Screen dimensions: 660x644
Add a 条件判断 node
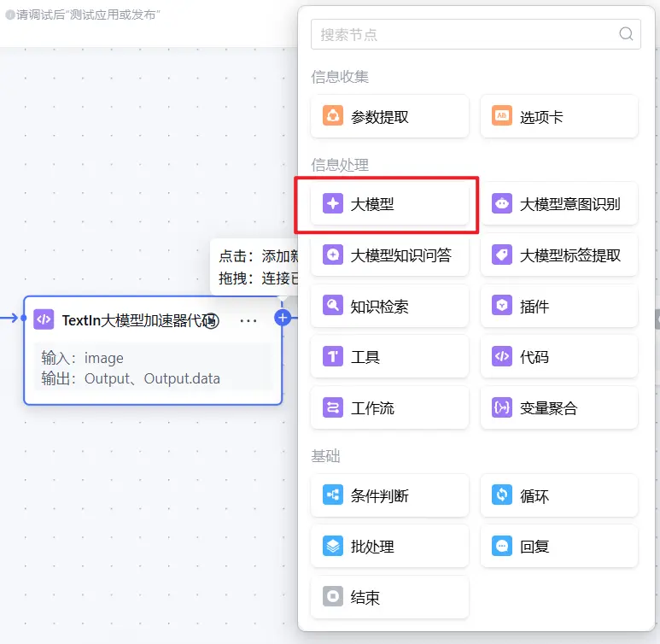[389, 495]
